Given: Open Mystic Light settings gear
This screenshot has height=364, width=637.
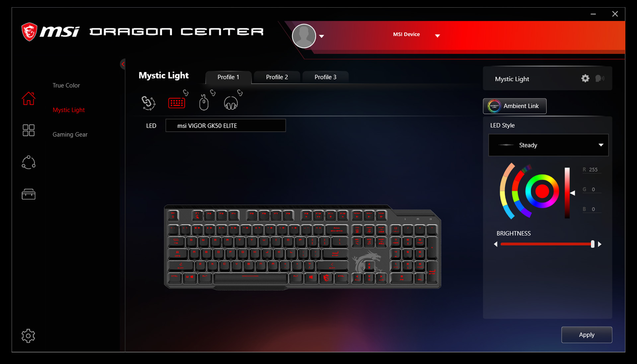Looking at the screenshot, I should 586,79.
